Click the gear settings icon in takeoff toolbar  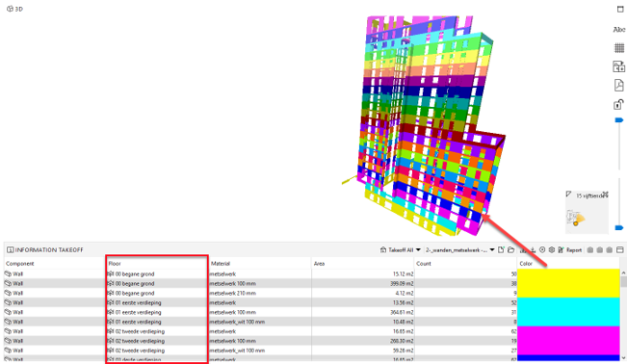point(552,250)
